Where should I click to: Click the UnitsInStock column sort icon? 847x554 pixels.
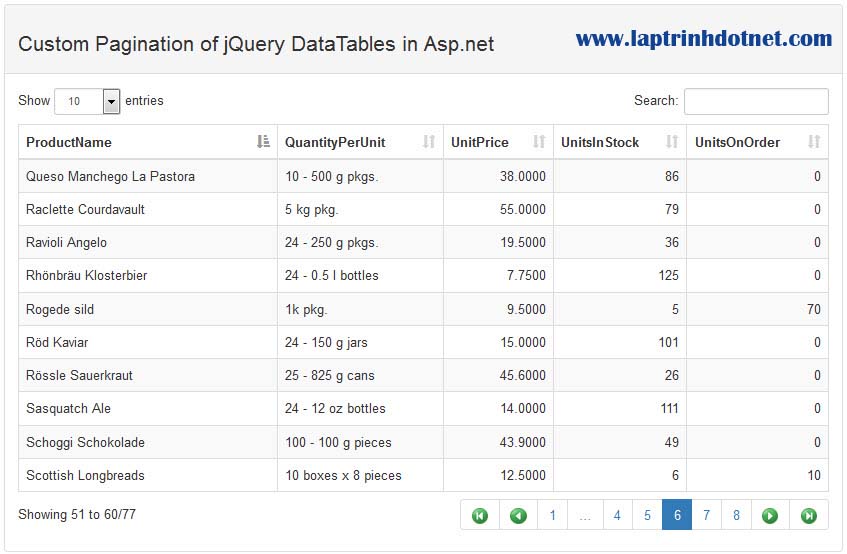(672, 142)
